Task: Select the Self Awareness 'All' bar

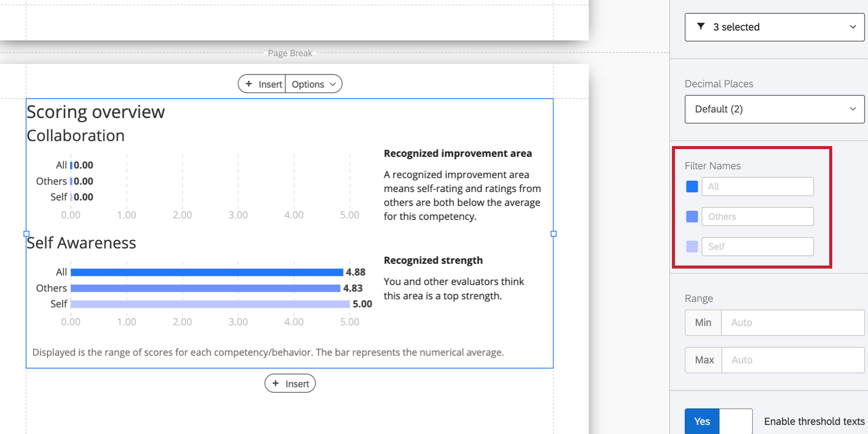Action: pos(207,272)
